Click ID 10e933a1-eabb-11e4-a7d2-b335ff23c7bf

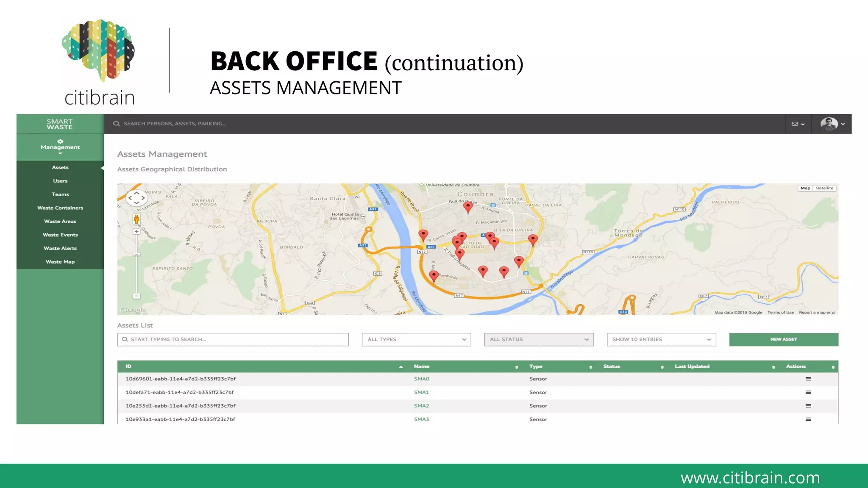tap(181, 419)
